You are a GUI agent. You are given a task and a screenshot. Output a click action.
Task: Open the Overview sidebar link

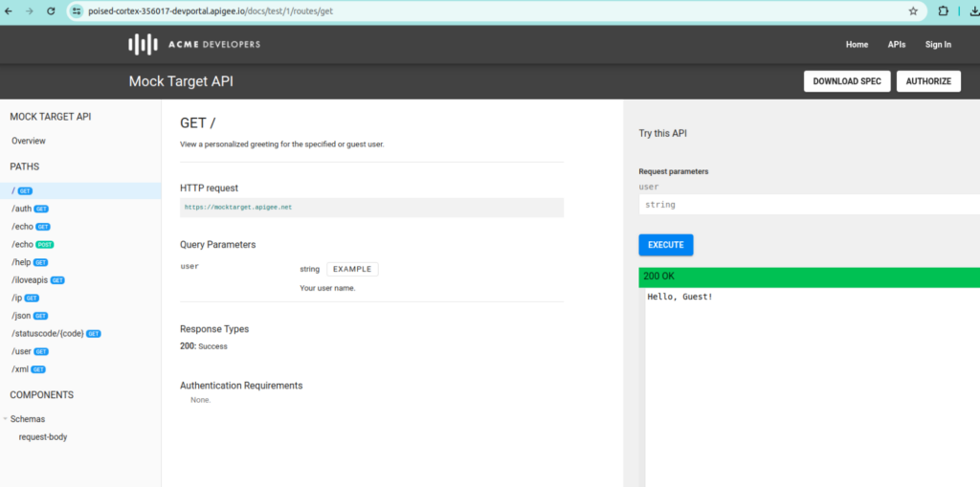pyautogui.click(x=29, y=141)
